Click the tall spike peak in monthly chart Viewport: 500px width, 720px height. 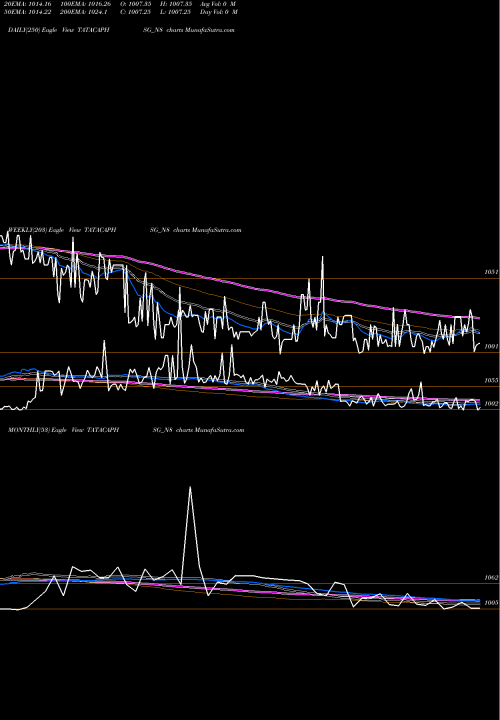click(190, 487)
